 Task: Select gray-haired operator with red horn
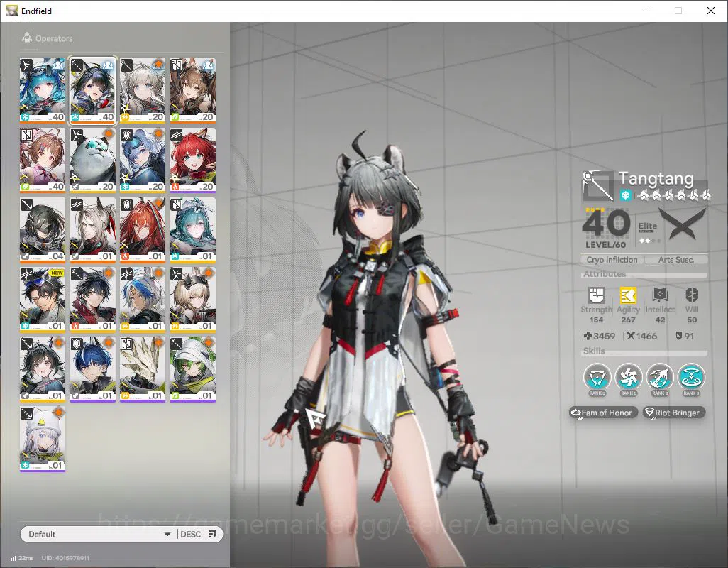pos(93,230)
